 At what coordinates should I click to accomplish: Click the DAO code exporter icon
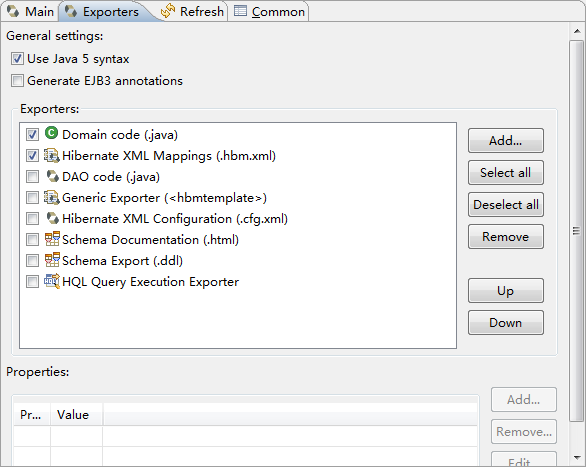pyautogui.click(x=52, y=176)
